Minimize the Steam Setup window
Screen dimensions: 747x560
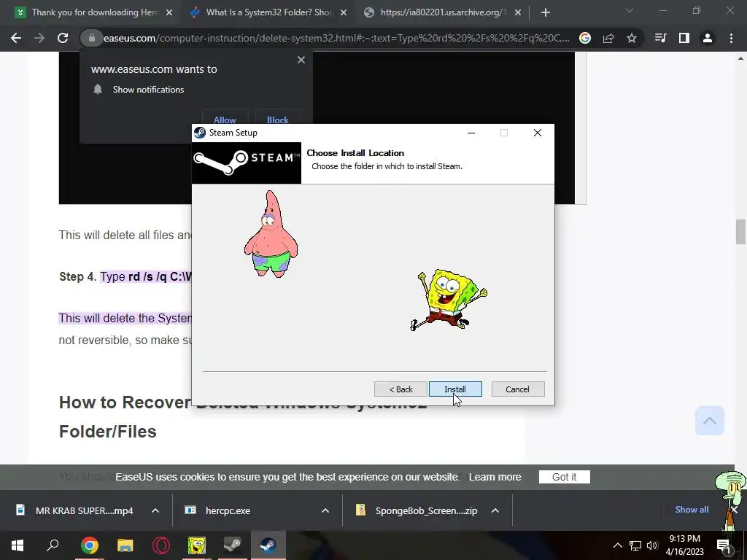(x=471, y=133)
